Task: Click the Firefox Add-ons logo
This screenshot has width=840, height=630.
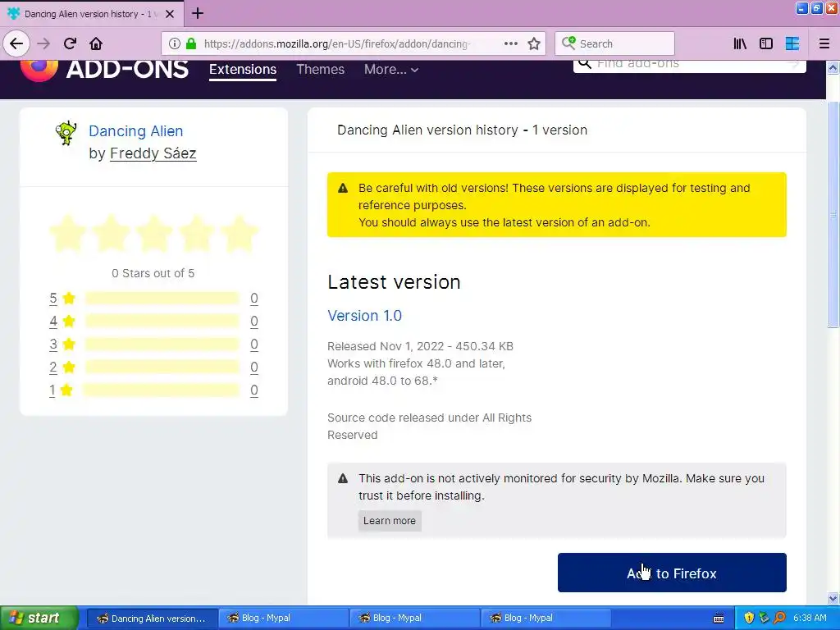Action: [x=104, y=70]
